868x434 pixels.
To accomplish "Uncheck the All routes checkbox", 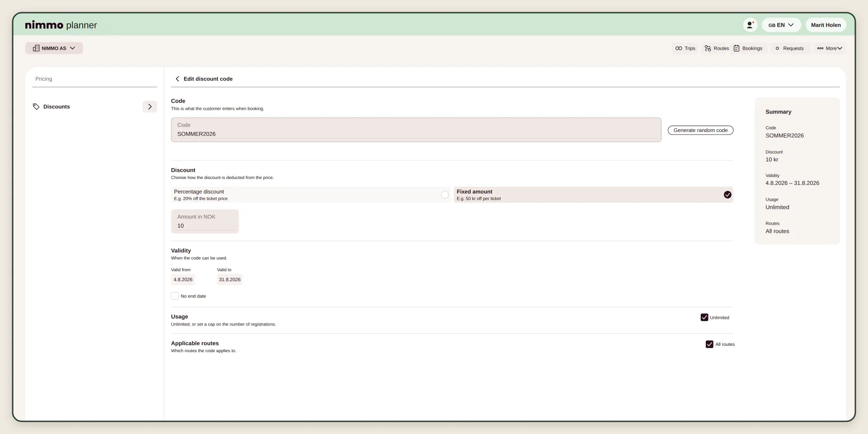I will [x=709, y=344].
